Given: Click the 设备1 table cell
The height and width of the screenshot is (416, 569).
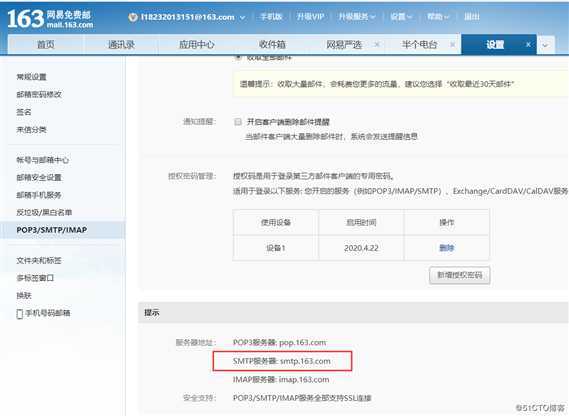Looking at the screenshot, I should (276, 248).
